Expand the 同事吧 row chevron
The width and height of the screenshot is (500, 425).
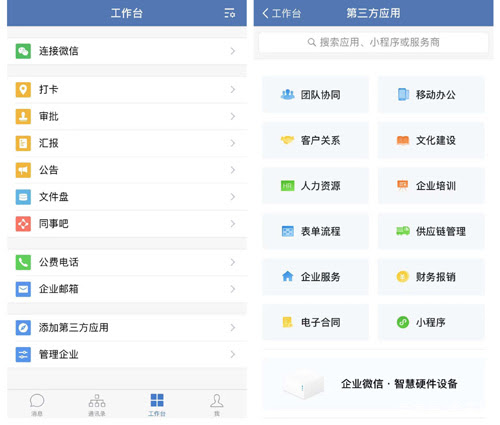[233, 224]
